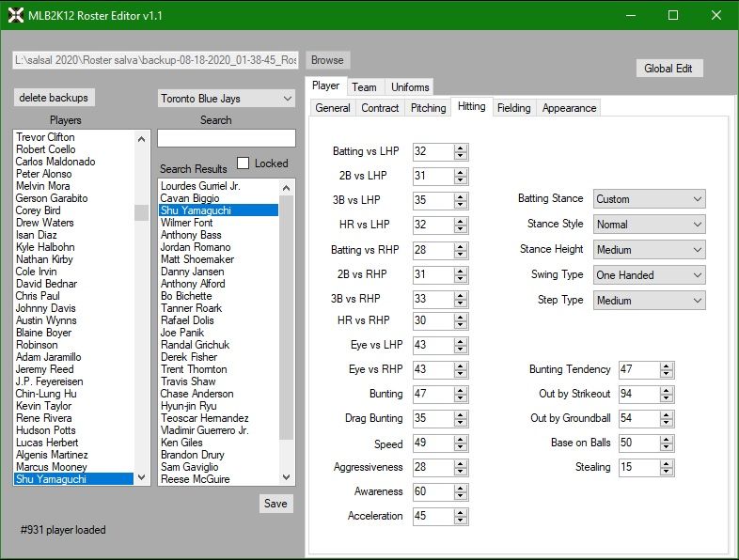
Task: Switch to the Player tab
Action: click(325, 86)
